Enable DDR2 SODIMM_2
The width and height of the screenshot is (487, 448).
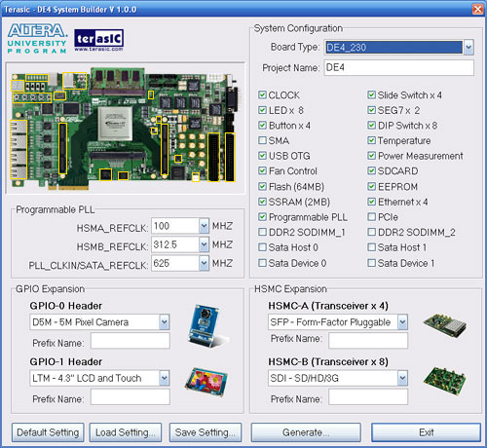coord(371,232)
